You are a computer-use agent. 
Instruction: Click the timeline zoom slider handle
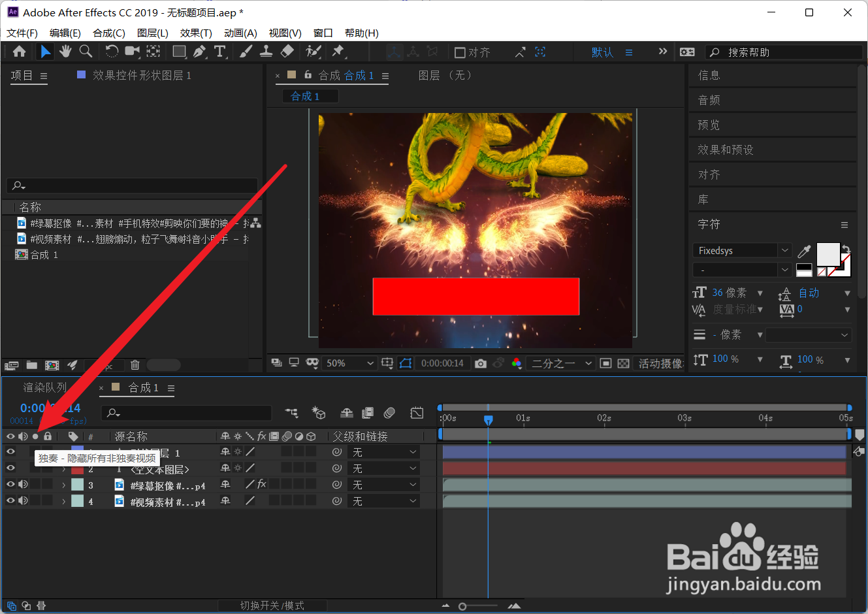coord(462,606)
